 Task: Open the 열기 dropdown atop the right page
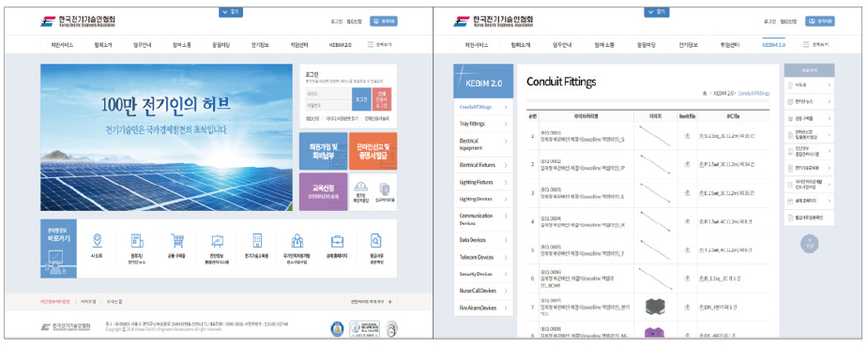coord(657,11)
